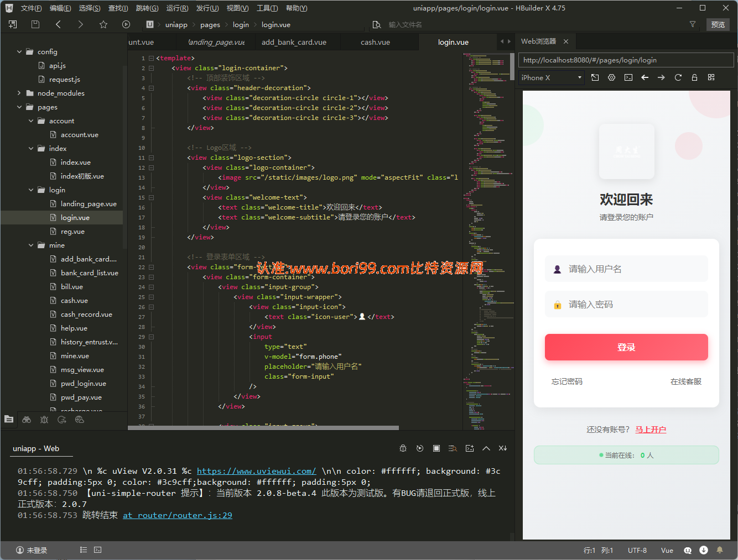The image size is (738, 560).
Task: Click the download arrow icon in status bar
Action: [704, 550]
